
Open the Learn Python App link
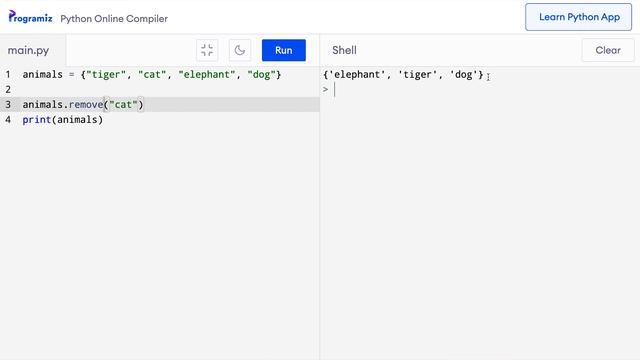(578, 17)
